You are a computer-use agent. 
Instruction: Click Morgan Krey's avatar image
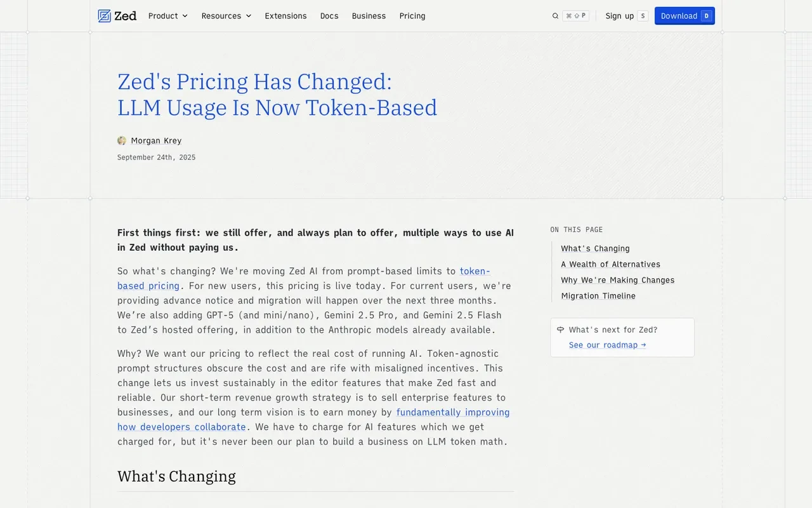[x=122, y=140]
